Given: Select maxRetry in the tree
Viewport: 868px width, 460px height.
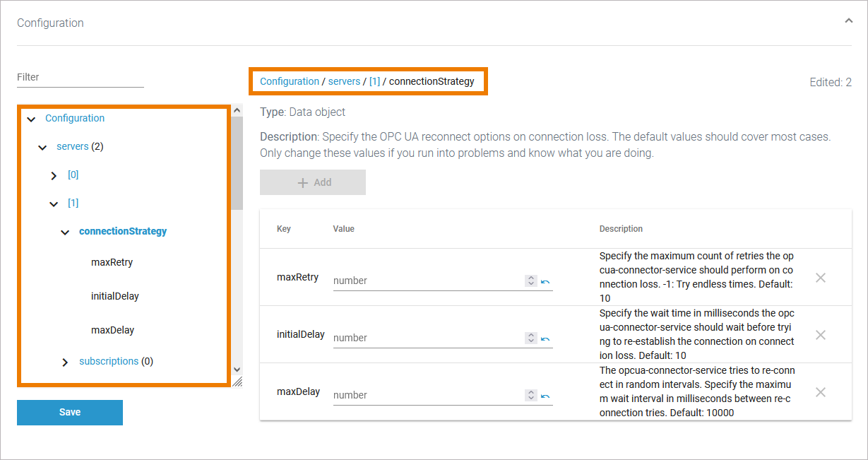Looking at the screenshot, I should [x=112, y=262].
